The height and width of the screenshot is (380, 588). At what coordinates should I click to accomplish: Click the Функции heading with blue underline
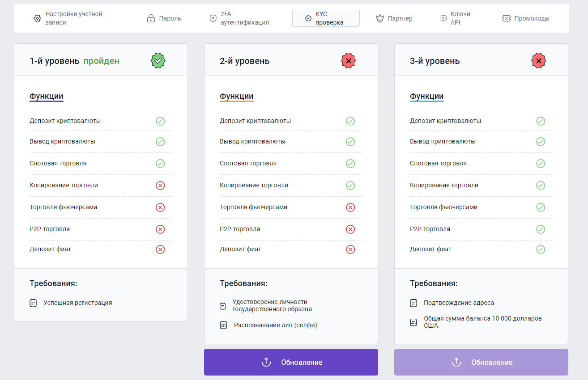427,97
